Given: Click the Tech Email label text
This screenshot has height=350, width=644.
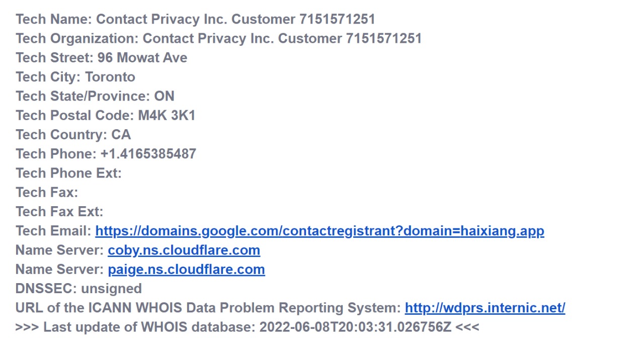Looking at the screenshot, I should pos(53,231).
